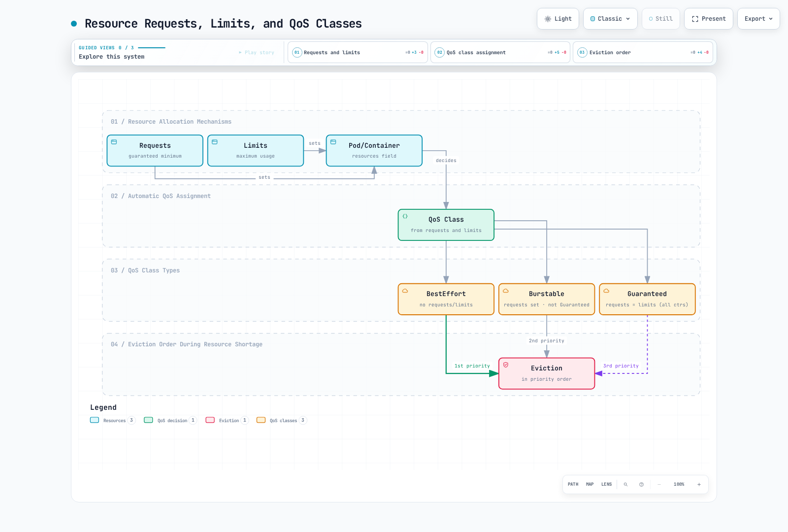Image resolution: width=788 pixels, height=532 pixels.
Task: Select the Pod/Container node
Action: coord(374,151)
